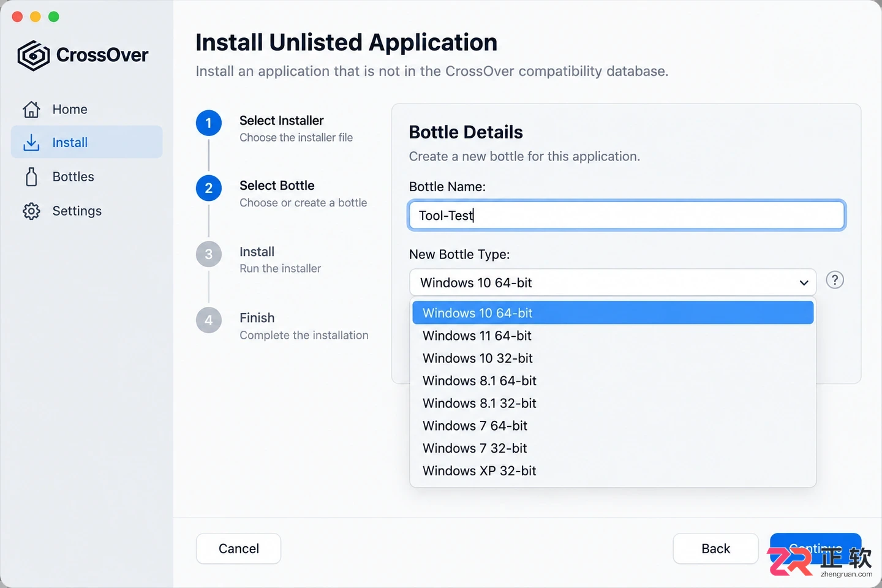
Task: Open the Home sidebar icon
Action: coord(31,109)
